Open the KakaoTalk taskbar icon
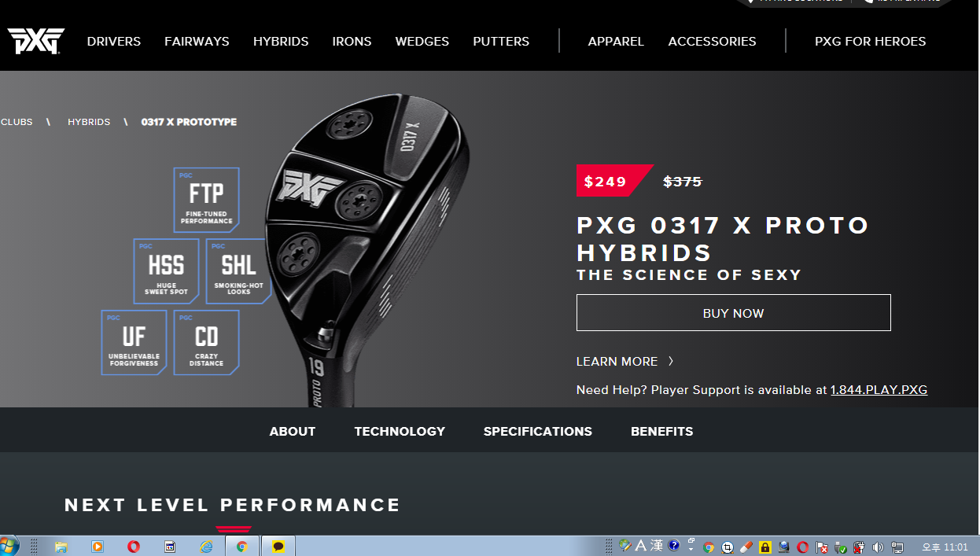 pyautogui.click(x=278, y=547)
